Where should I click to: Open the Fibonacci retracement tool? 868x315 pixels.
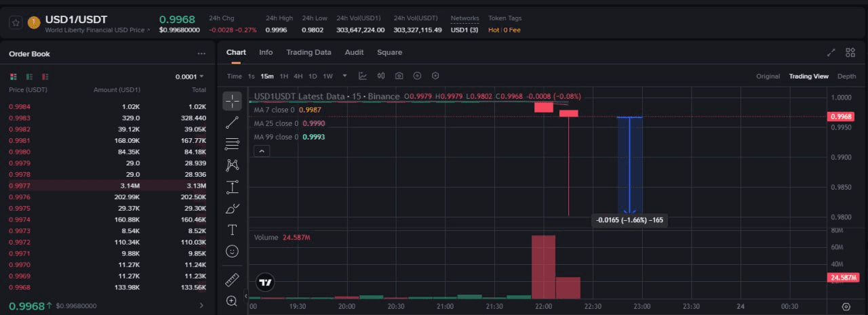click(x=232, y=144)
